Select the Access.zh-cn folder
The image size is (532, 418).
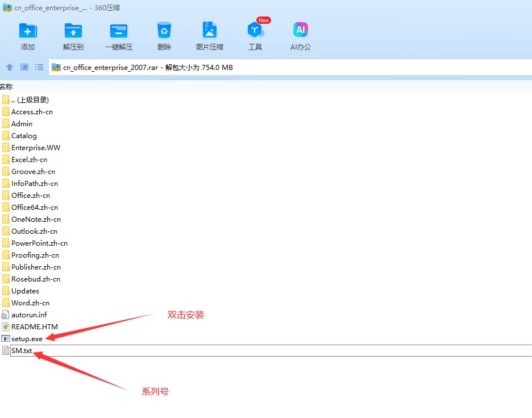pos(28,111)
